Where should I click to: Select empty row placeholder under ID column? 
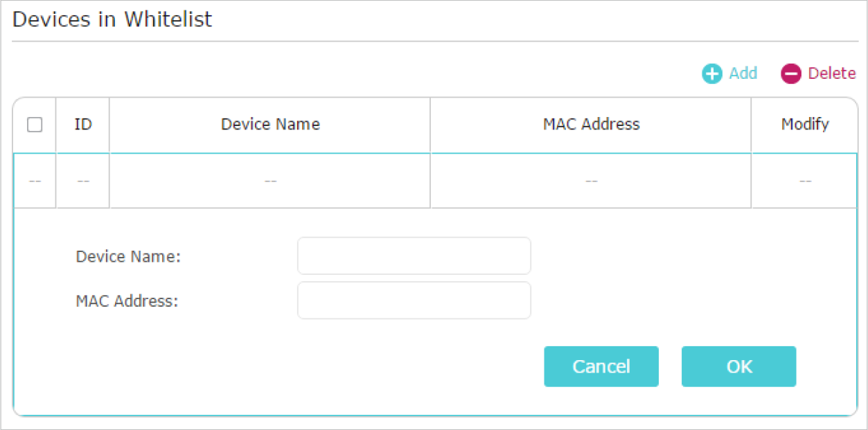[83, 181]
